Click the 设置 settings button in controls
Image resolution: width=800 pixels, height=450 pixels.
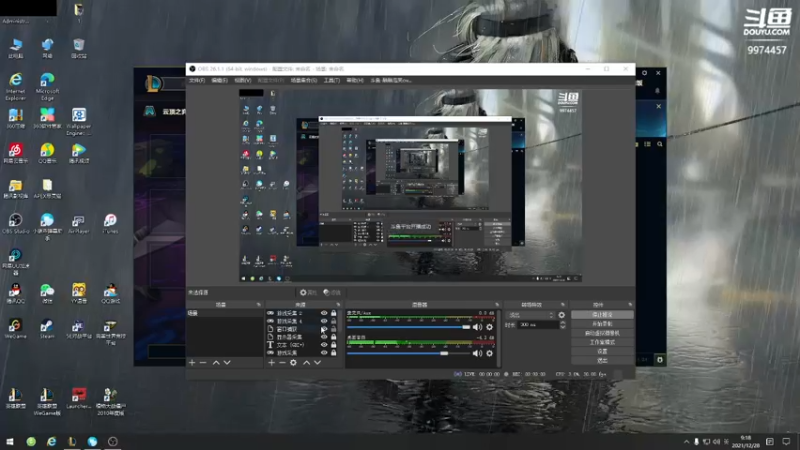pos(602,352)
